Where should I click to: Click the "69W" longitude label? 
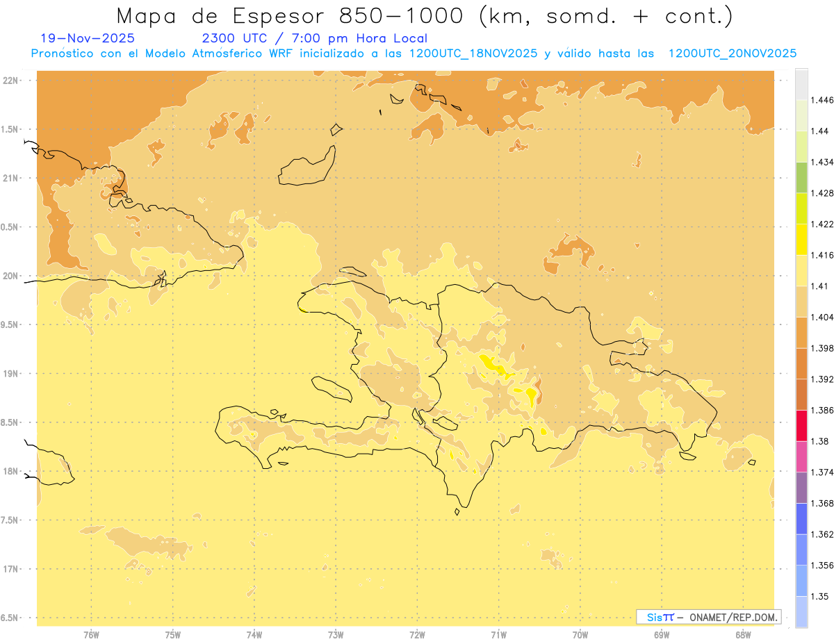[662, 635]
